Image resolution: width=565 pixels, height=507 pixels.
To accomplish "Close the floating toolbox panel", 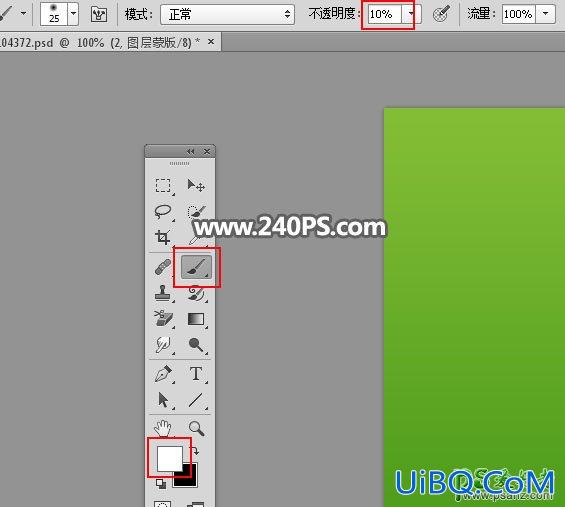I will tap(207, 151).
